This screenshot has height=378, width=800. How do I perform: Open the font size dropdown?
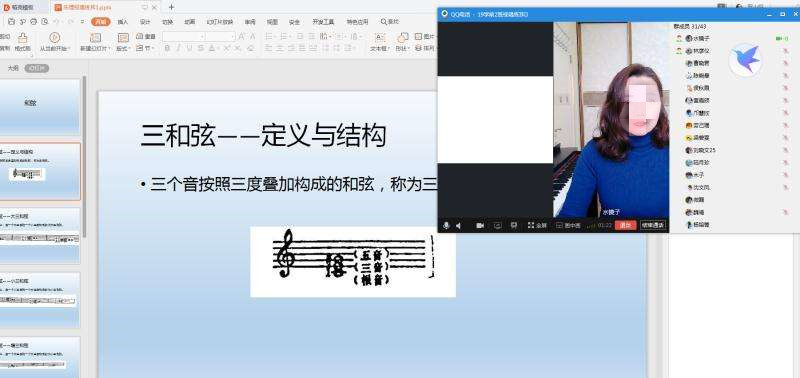[221, 37]
